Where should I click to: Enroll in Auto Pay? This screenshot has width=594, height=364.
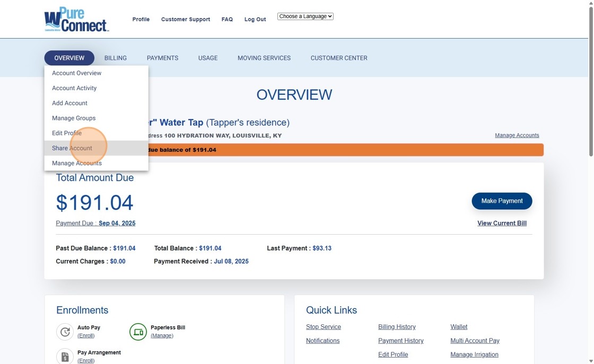(86, 335)
